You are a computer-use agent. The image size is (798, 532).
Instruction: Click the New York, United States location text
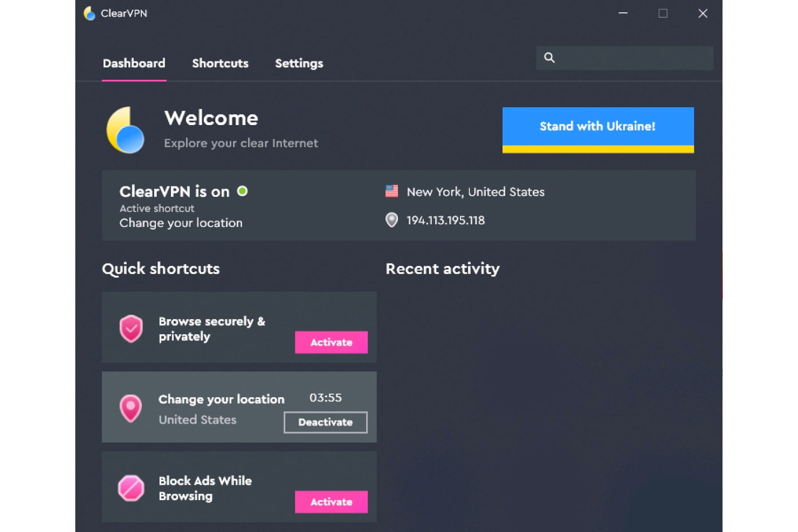(x=476, y=192)
